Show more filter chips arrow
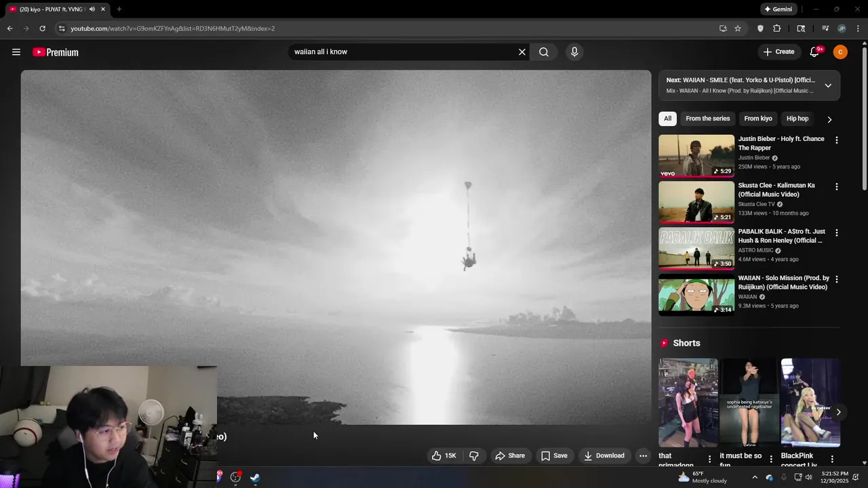This screenshot has width=868, height=488. pyautogui.click(x=829, y=119)
